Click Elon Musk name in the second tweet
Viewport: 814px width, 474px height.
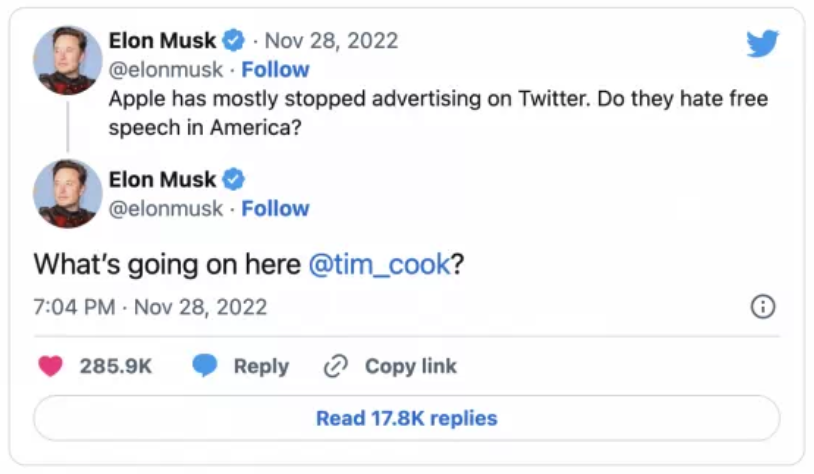click(x=162, y=180)
